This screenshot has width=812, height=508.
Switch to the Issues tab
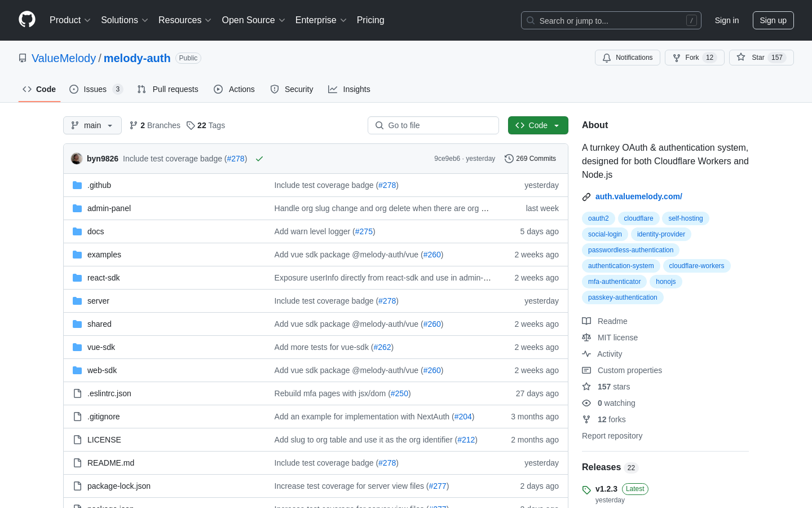(96, 89)
